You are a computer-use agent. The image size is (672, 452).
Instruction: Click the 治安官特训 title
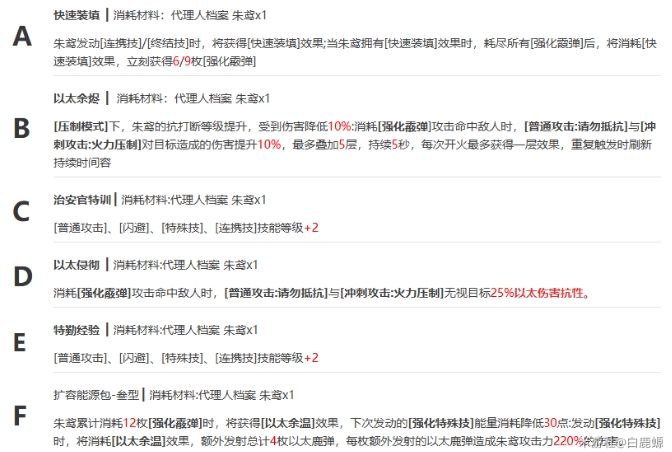82,200
